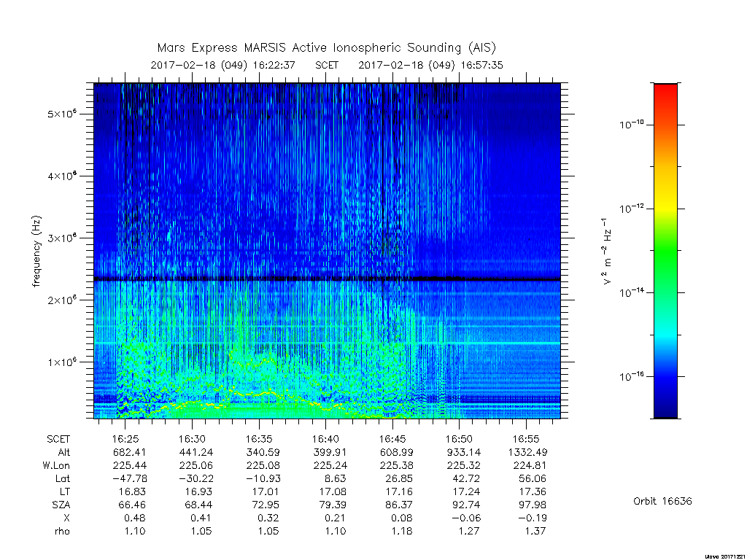
Task: Click time tick '16:50'
Action: [460, 439]
